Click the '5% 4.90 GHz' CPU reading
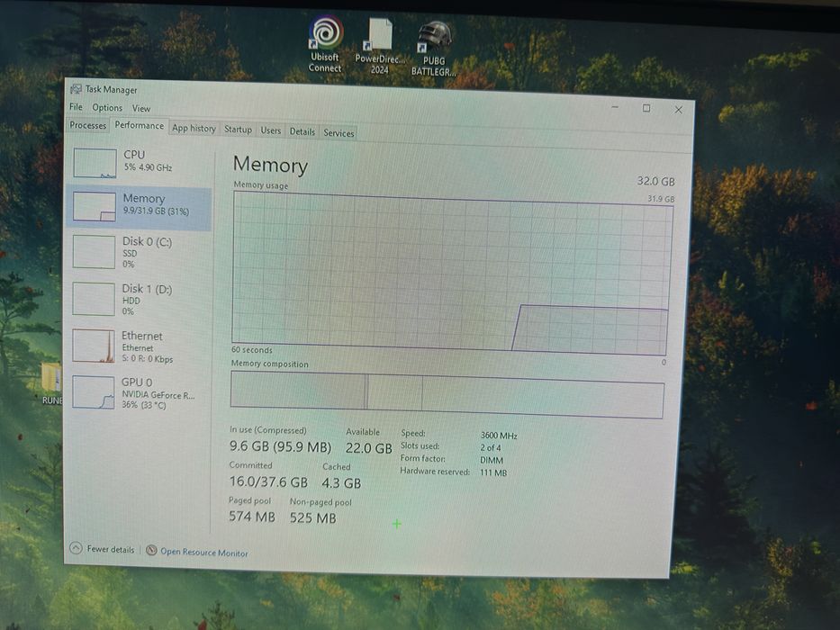 click(x=148, y=167)
